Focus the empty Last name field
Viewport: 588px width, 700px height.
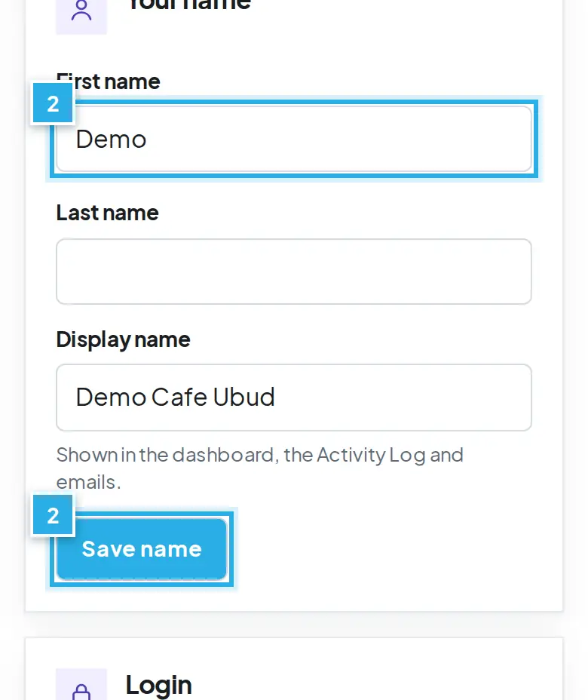click(294, 272)
